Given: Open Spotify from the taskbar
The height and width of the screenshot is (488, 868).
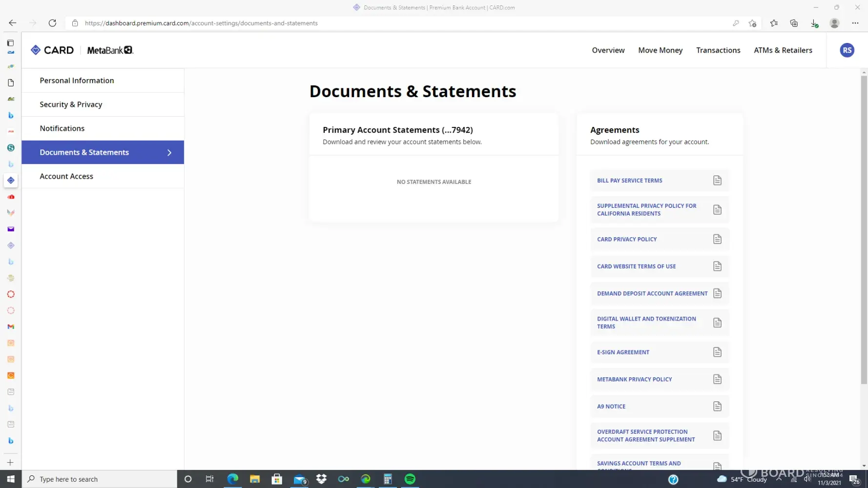Looking at the screenshot, I should point(410,479).
